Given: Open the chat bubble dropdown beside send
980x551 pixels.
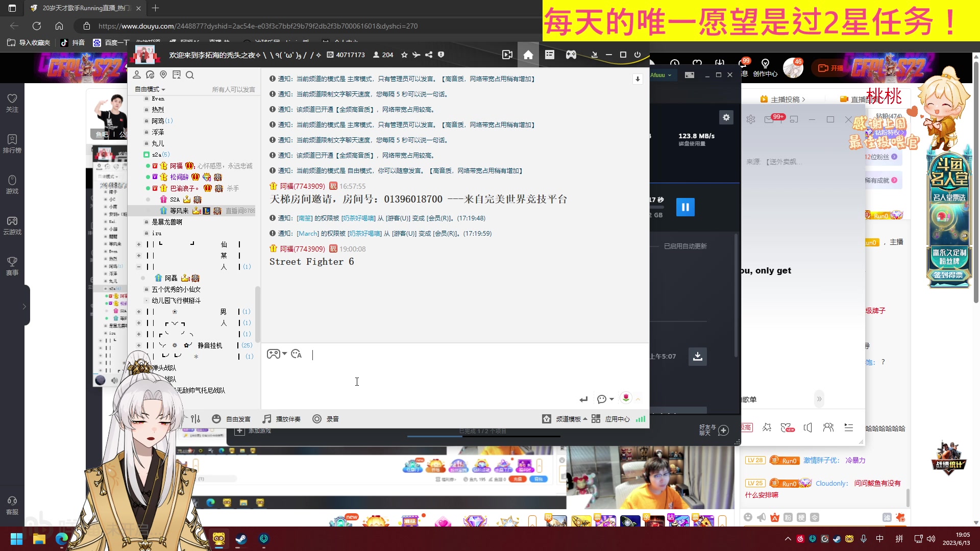Looking at the screenshot, I should [x=605, y=399].
